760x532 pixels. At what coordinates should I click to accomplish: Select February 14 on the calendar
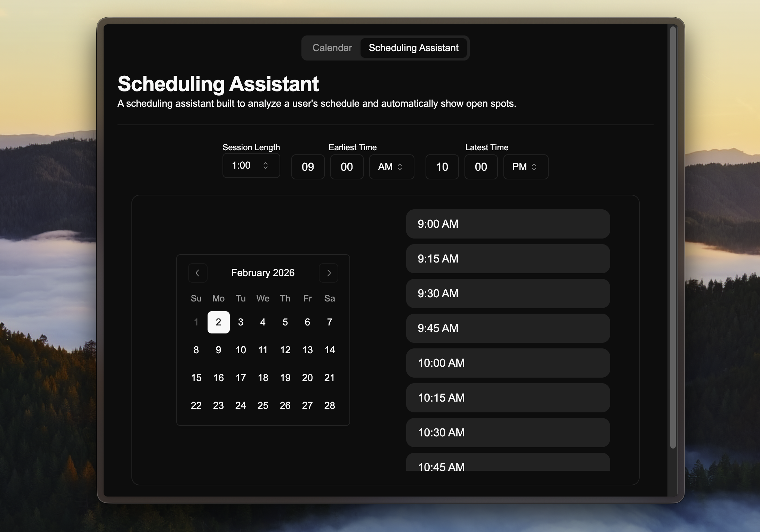[x=329, y=350]
